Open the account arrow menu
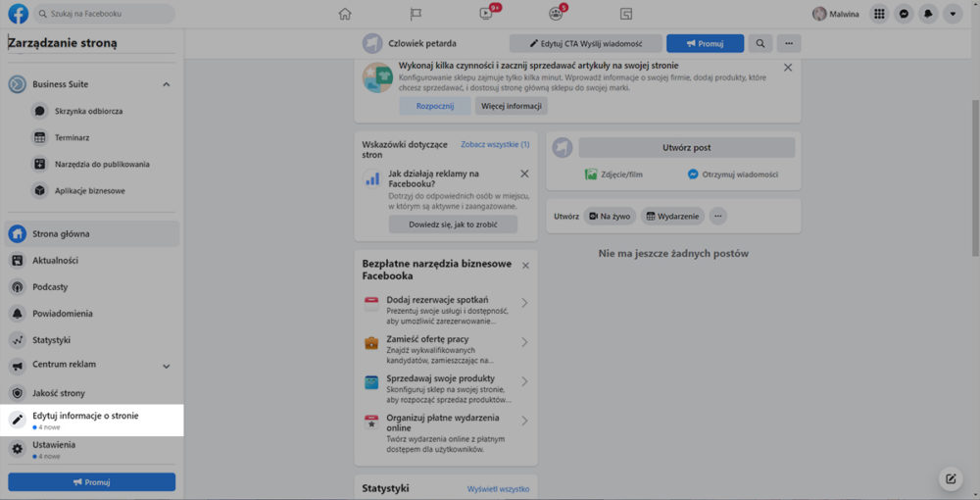Image resolution: width=980 pixels, height=500 pixels. (953, 14)
